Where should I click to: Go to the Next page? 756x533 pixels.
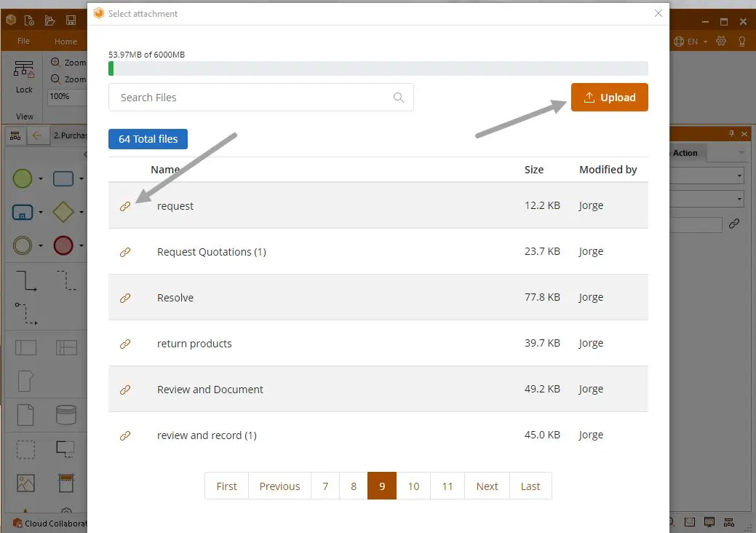click(x=487, y=486)
